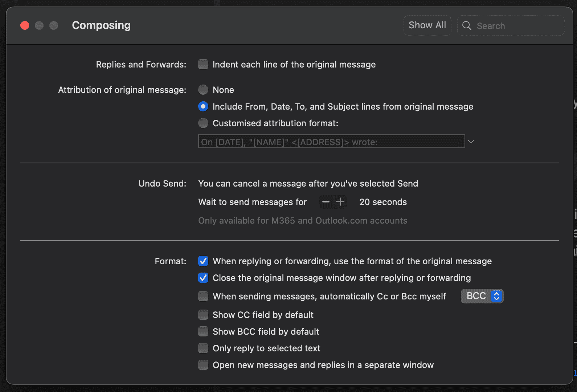This screenshot has height=392, width=577.
Task: Click the "Format:" label
Action: point(170,261)
